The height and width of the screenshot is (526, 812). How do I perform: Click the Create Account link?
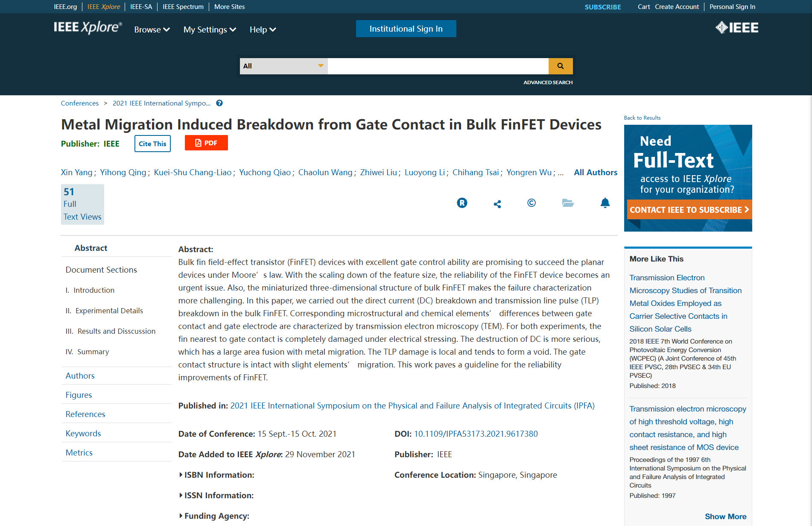677,7
